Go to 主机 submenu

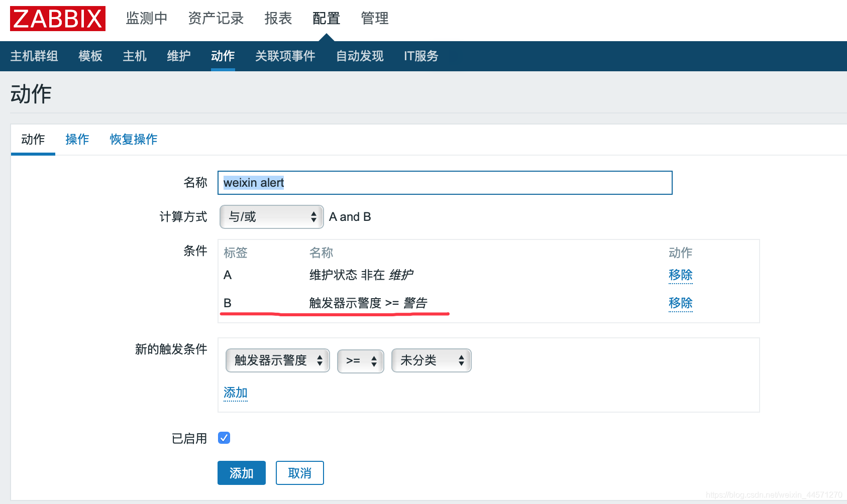[x=135, y=56]
